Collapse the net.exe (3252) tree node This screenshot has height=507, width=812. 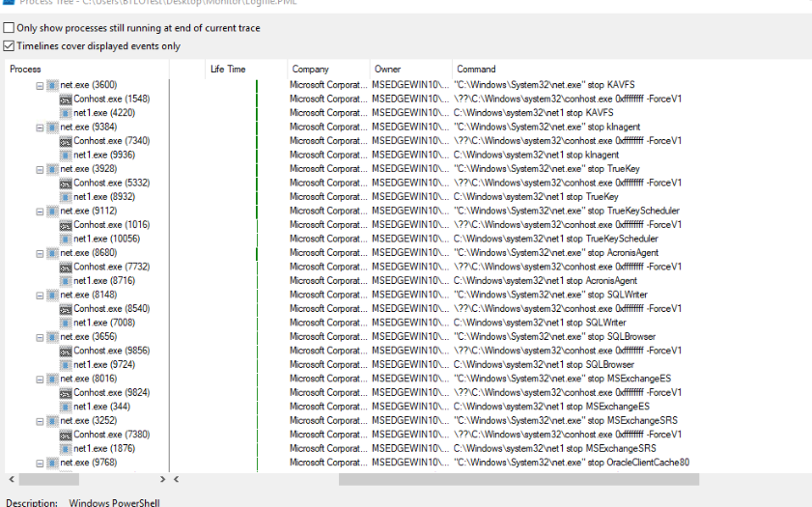(x=40, y=421)
